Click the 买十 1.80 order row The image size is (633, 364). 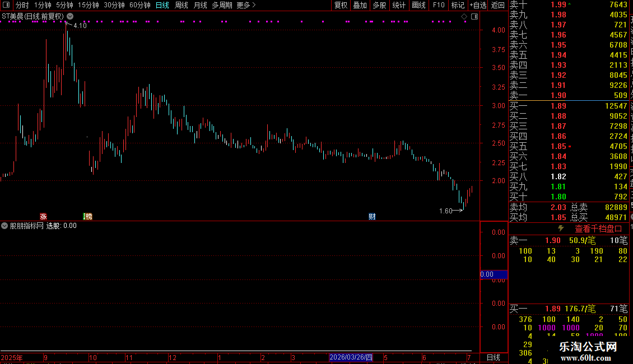coord(569,197)
